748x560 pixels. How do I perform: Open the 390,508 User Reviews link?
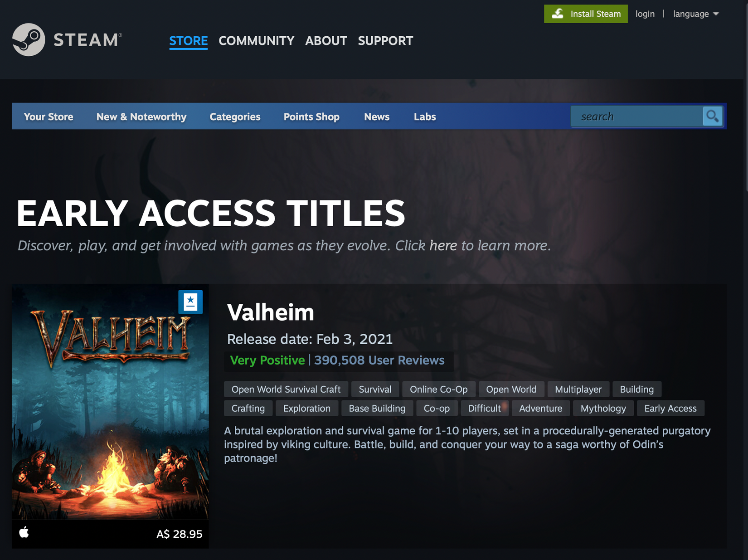(x=379, y=360)
